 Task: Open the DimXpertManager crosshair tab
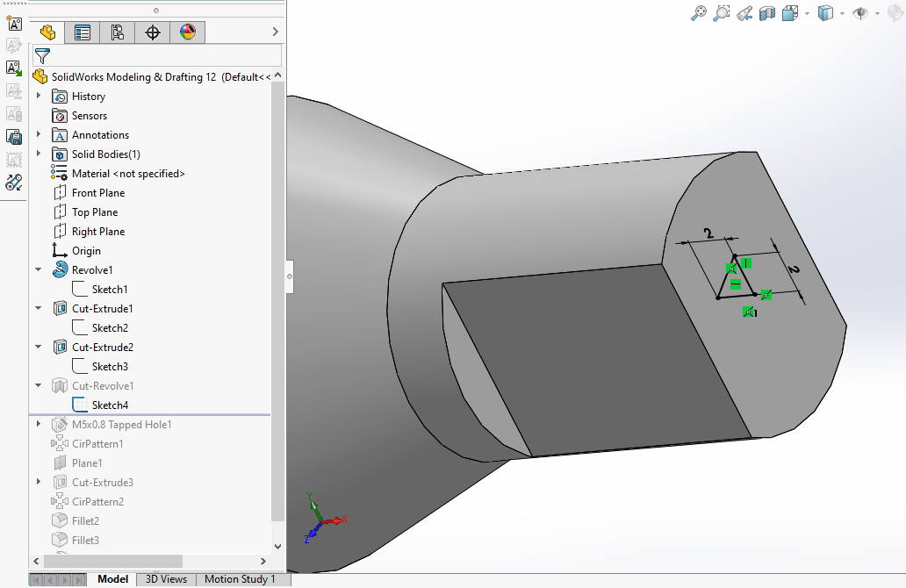(x=153, y=32)
